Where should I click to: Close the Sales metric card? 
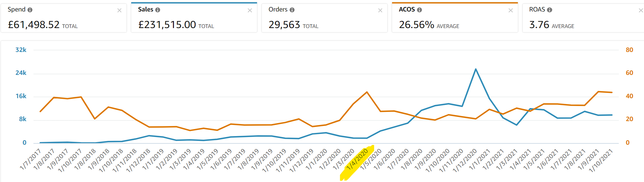tap(250, 11)
